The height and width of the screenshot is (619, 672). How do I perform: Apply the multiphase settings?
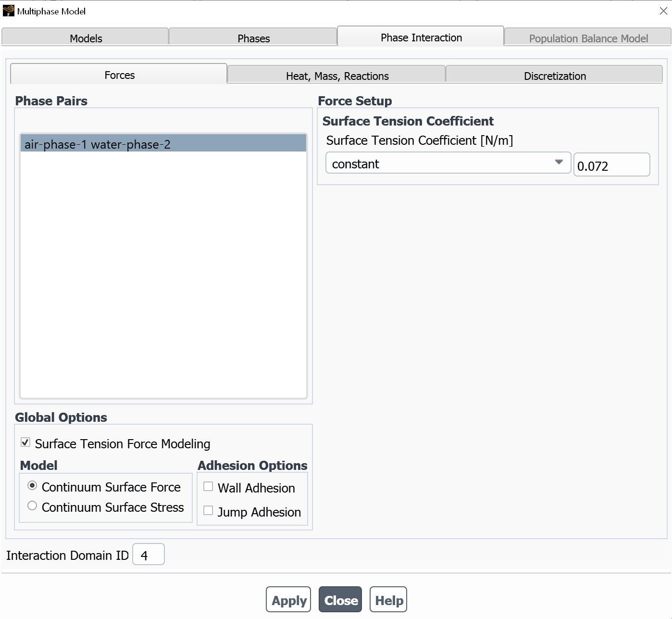[x=288, y=600]
